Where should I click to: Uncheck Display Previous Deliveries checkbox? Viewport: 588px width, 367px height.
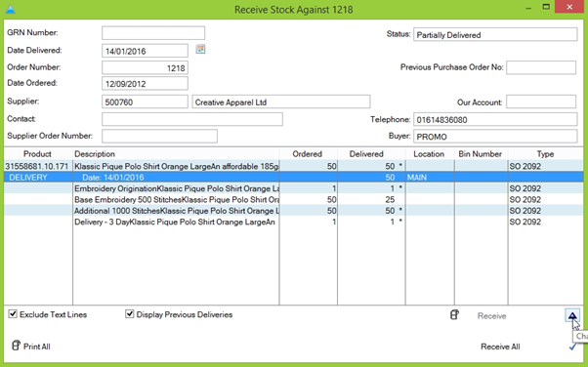tap(129, 313)
